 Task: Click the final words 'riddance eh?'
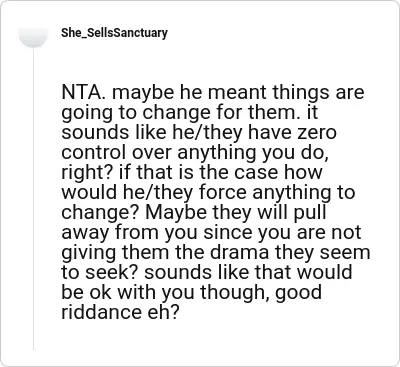click(121, 312)
